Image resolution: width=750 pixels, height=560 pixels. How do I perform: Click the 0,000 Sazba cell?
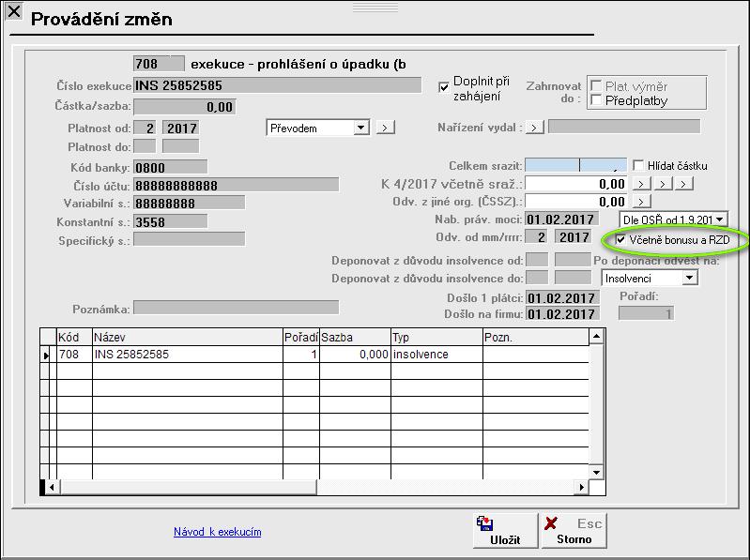coord(355,354)
